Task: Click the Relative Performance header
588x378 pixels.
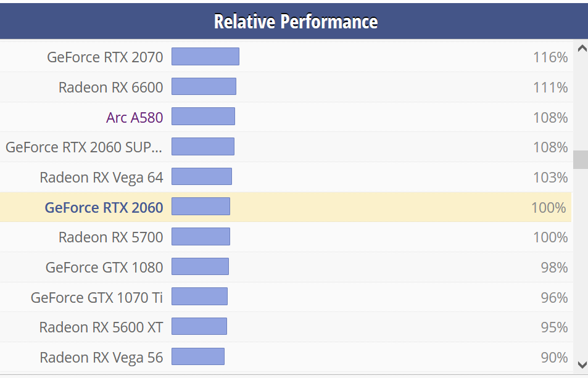Action: click(296, 22)
